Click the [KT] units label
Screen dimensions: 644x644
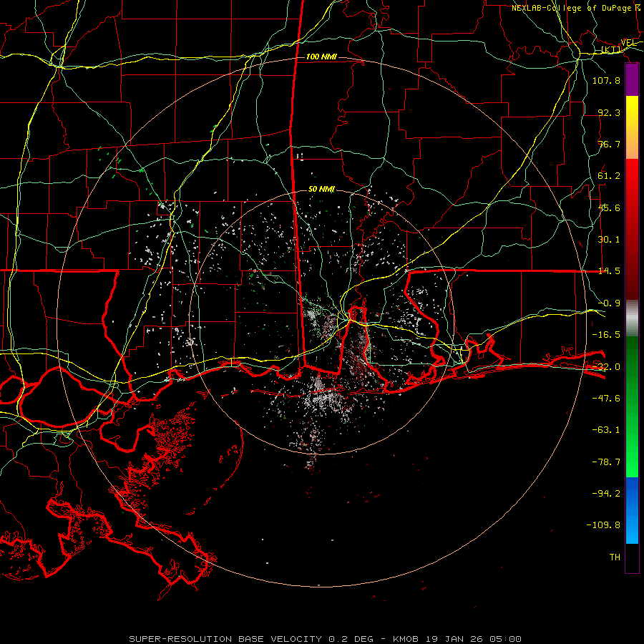pyautogui.click(x=611, y=49)
